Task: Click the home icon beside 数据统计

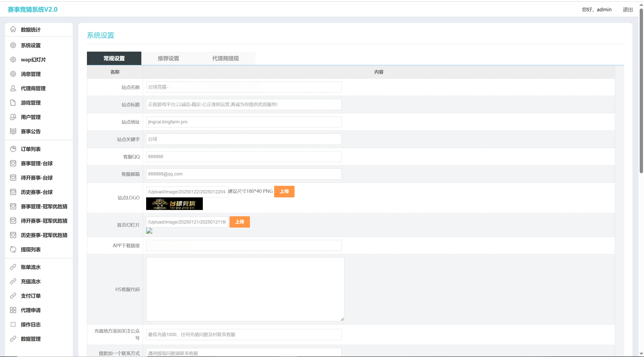Action: (13, 29)
